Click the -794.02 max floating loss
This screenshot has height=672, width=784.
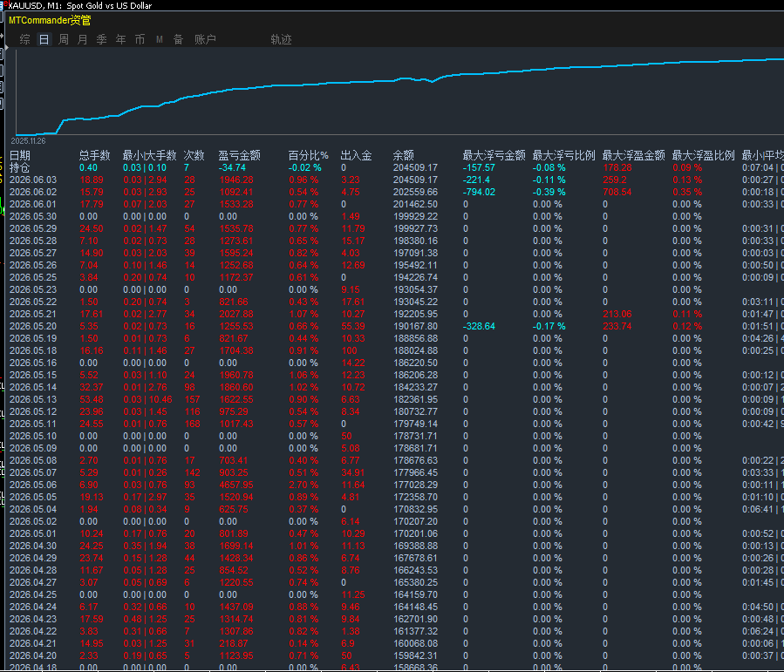(x=479, y=192)
